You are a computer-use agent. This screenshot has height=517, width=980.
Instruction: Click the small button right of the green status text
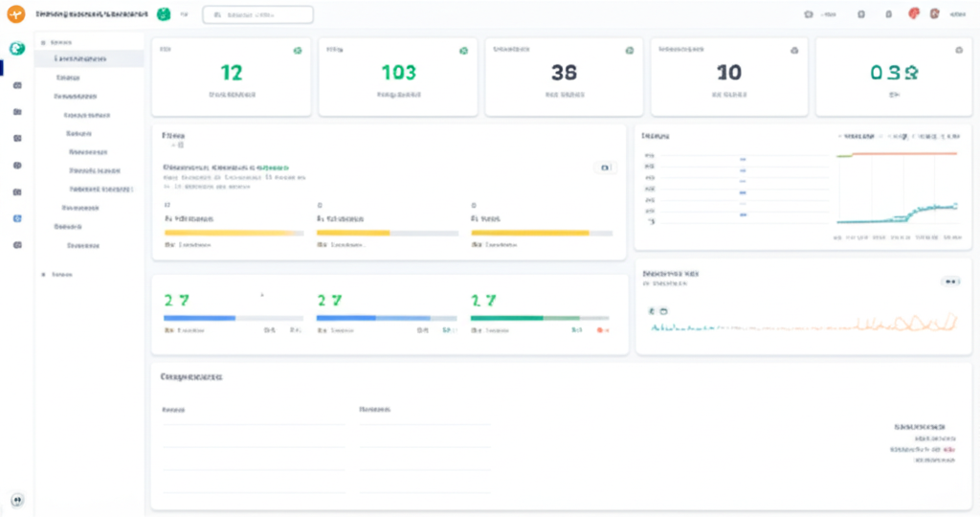(604, 168)
